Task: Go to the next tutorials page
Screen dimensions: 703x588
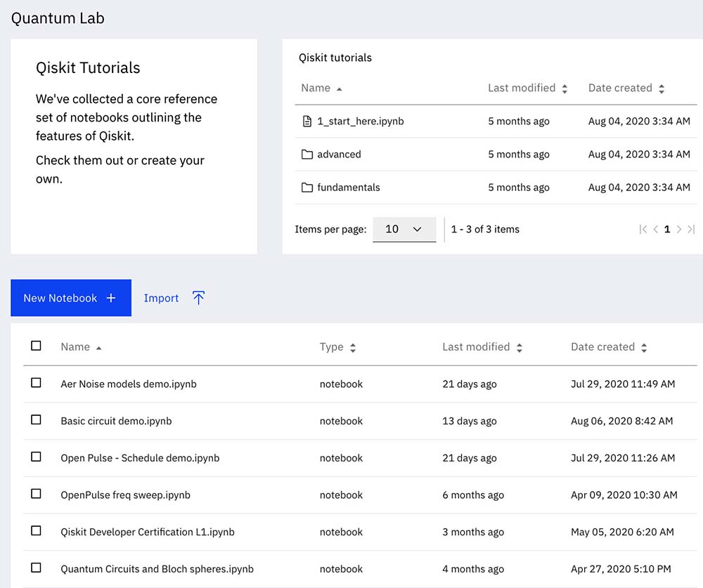Action: pyautogui.click(x=679, y=229)
